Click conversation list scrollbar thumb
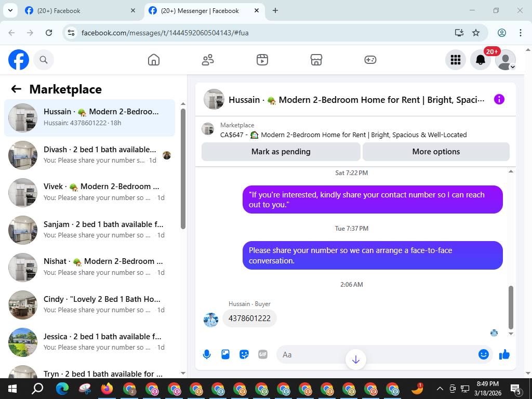Viewport: 532px width, 399px height. 183,169
